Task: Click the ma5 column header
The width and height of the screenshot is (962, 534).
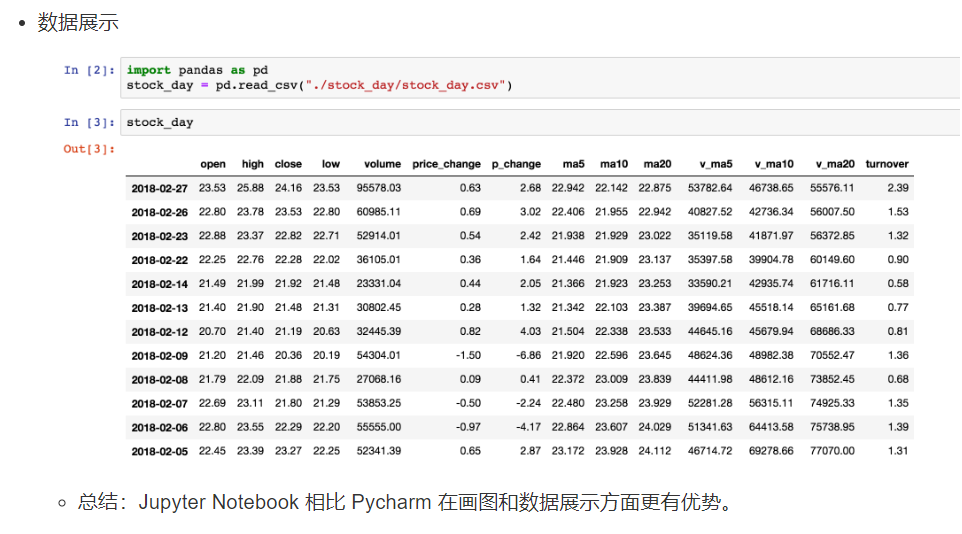Action: [574, 164]
